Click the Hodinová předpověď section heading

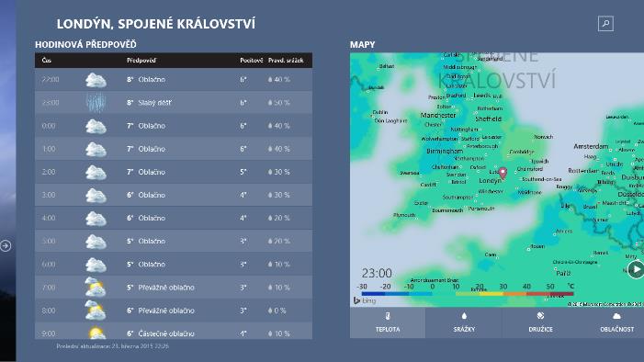(x=85, y=44)
